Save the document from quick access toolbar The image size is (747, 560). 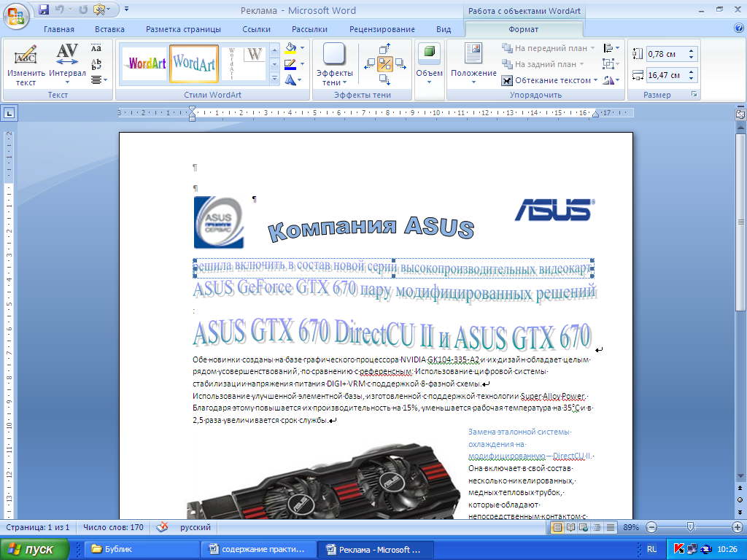coord(44,9)
